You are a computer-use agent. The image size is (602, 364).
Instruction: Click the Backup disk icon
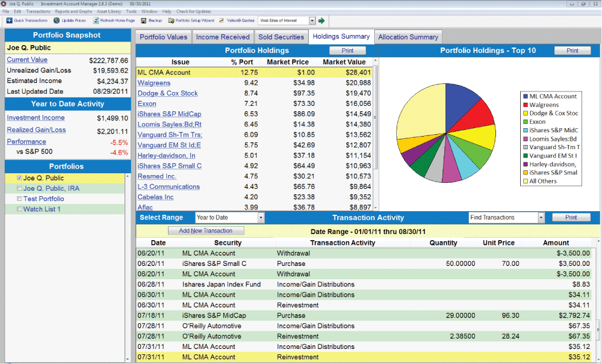144,20
